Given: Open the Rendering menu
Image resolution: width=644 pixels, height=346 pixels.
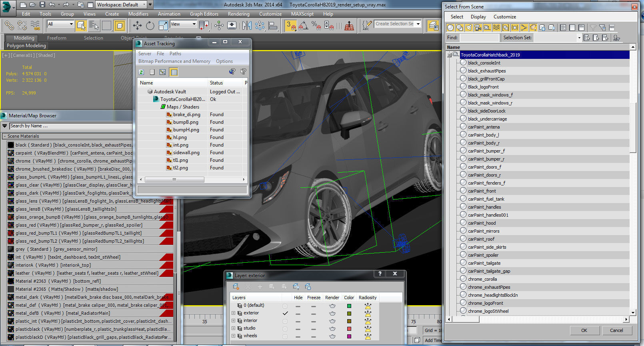Looking at the screenshot, I should click(x=238, y=14).
